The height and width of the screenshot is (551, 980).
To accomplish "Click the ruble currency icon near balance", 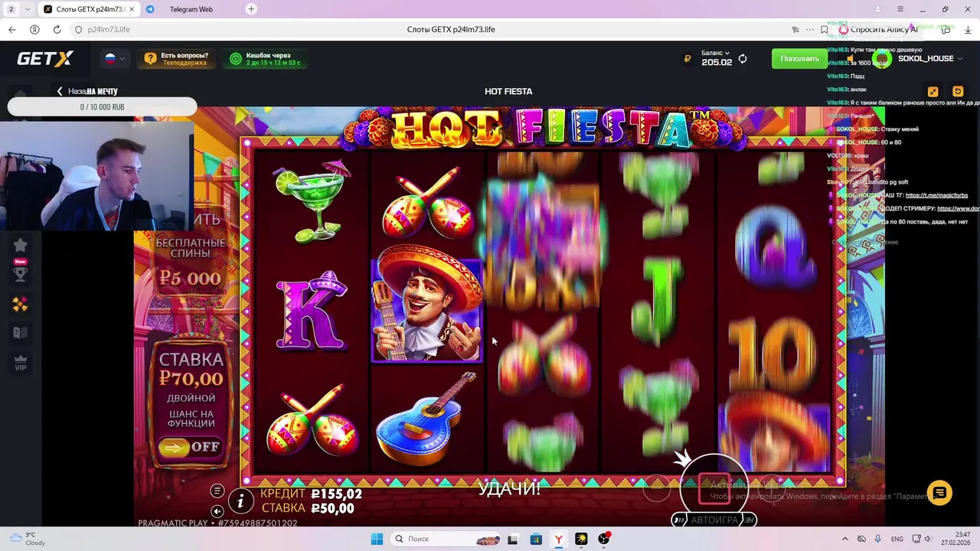I will point(688,59).
